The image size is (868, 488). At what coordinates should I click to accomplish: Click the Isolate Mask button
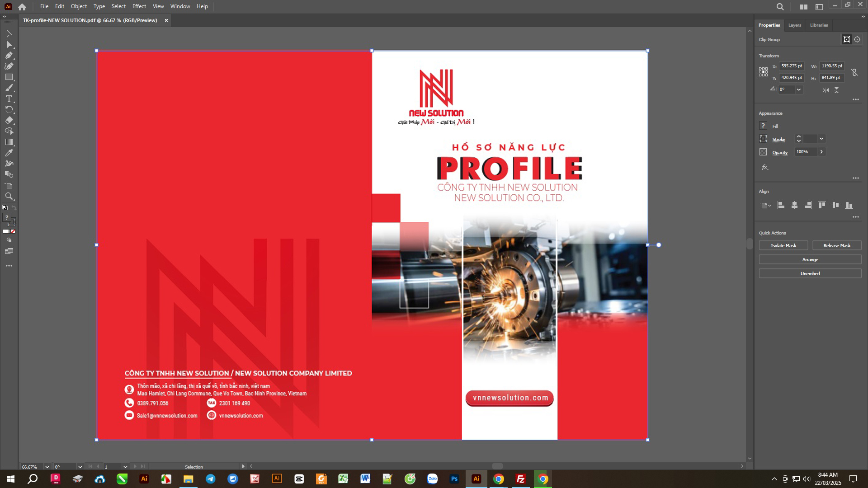pyautogui.click(x=783, y=246)
